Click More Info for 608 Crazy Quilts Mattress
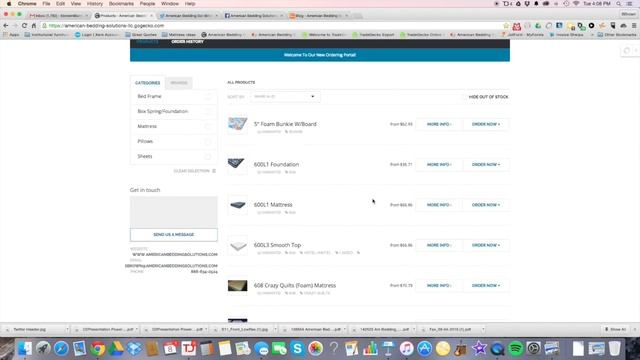Image resolution: width=640 pixels, height=360 pixels. pos(439,286)
